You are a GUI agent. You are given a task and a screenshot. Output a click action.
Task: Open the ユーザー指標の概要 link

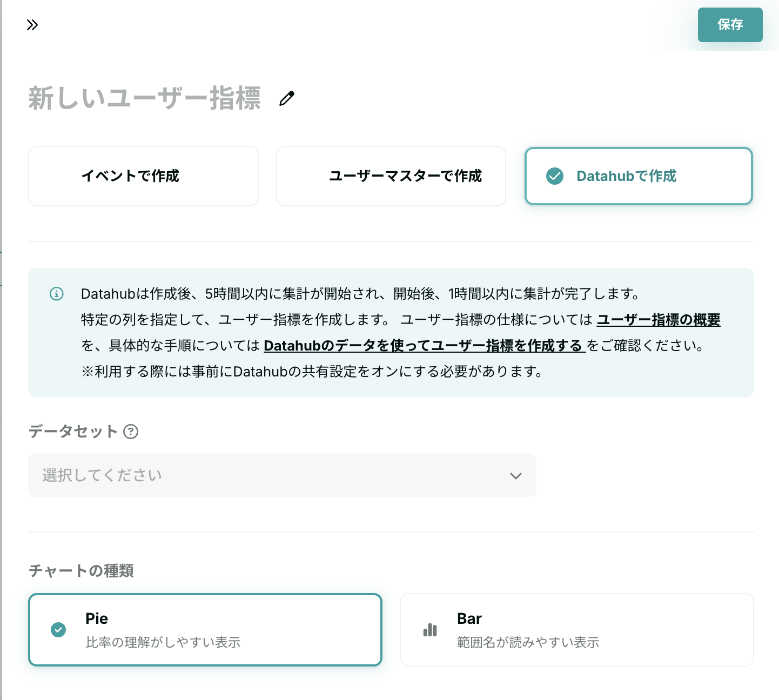(x=659, y=320)
